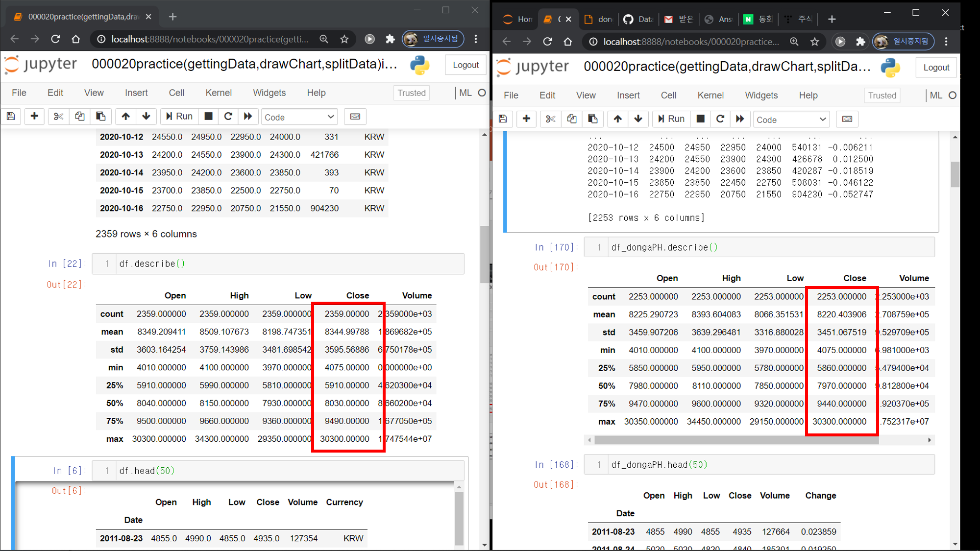The image size is (980, 551).
Task: Insert cell below in the right notebook
Action: (x=526, y=119)
